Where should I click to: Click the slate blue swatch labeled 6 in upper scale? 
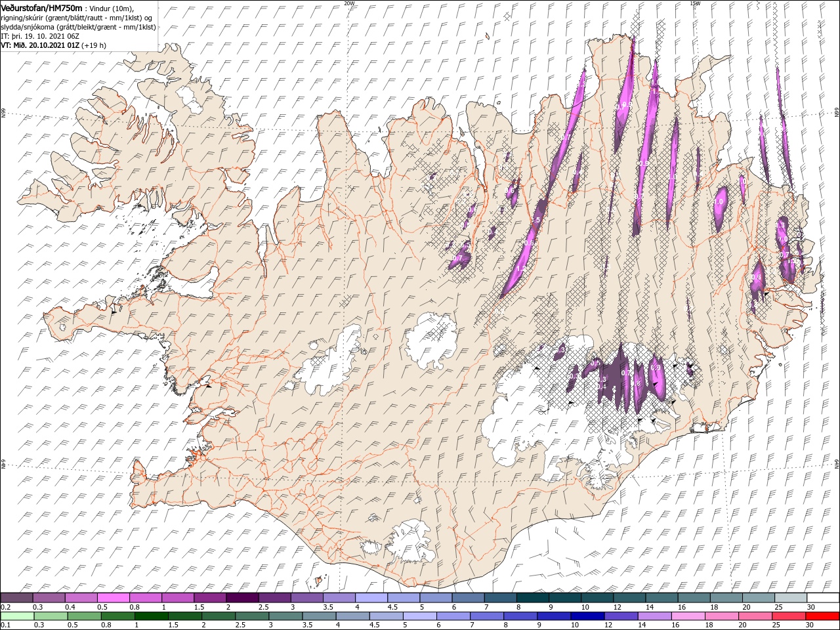pos(469,598)
